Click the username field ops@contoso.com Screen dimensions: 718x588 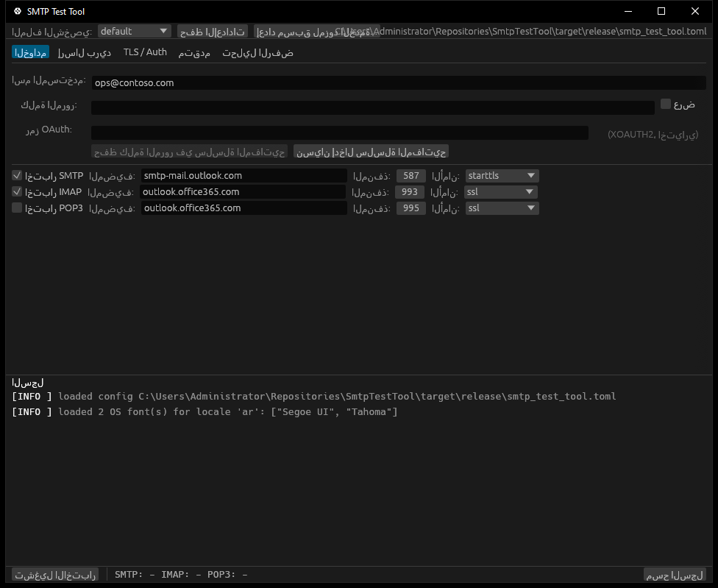(x=399, y=83)
